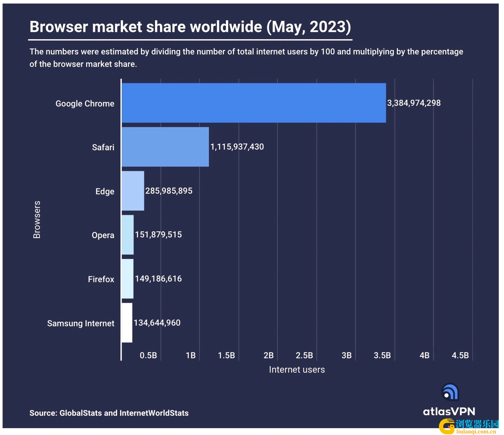The image size is (504, 435).
Task: Select the Google Chrome bar in the chart
Action: (254, 103)
